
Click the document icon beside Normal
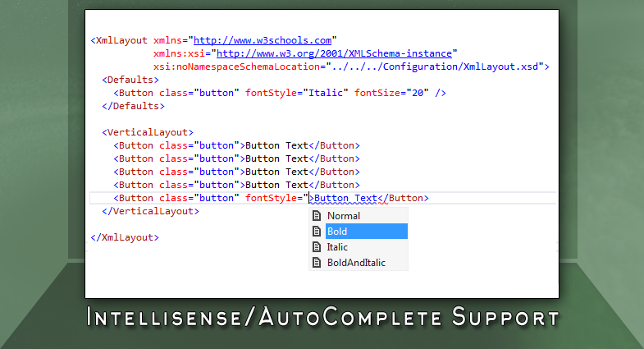317,215
